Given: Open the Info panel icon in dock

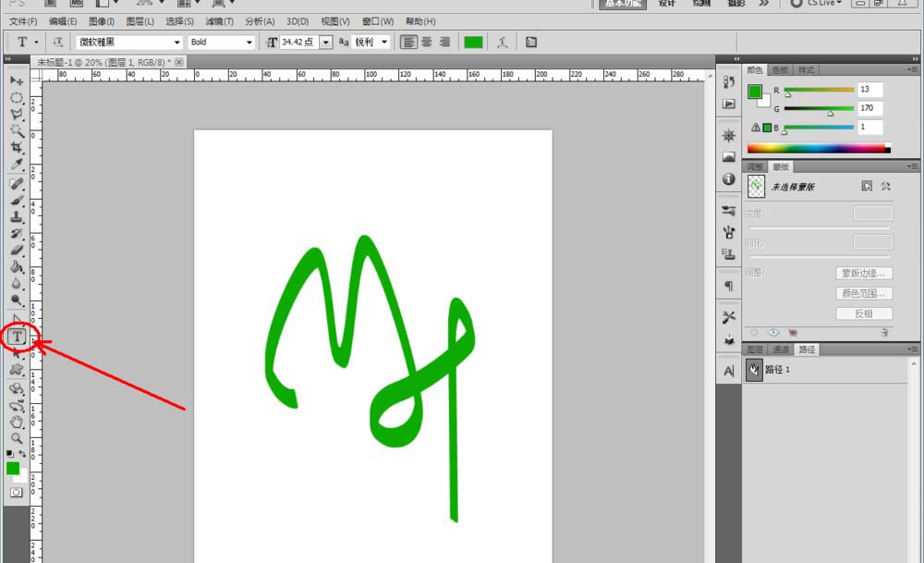Looking at the screenshot, I should (x=729, y=178).
